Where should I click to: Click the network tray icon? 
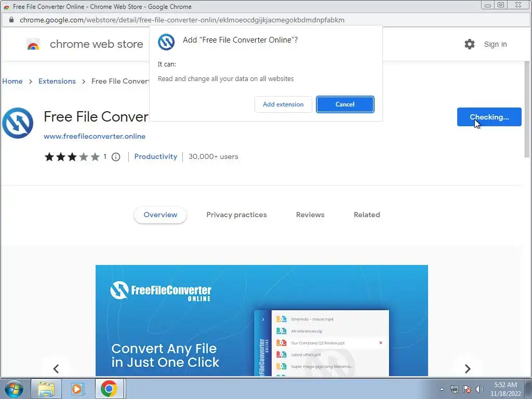[x=454, y=389]
